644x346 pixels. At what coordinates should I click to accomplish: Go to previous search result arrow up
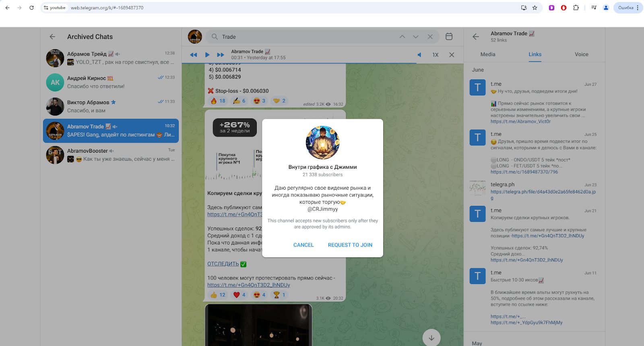tap(402, 37)
